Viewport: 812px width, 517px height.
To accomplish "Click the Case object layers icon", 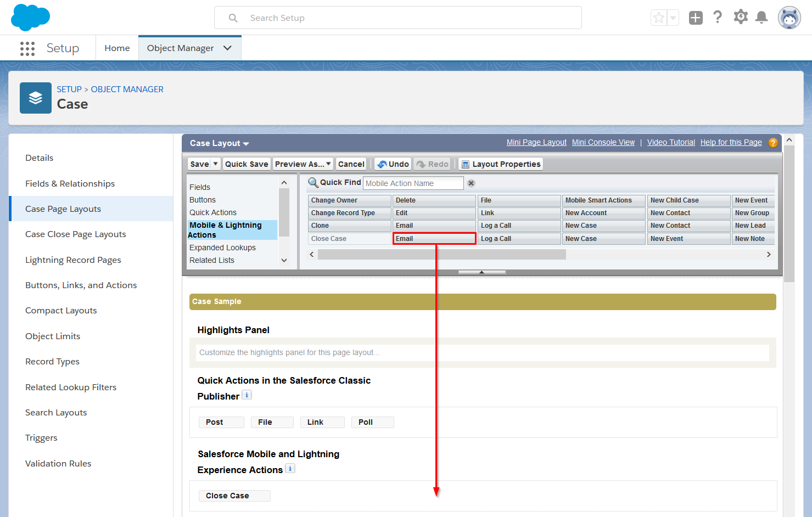I will 36,98.
